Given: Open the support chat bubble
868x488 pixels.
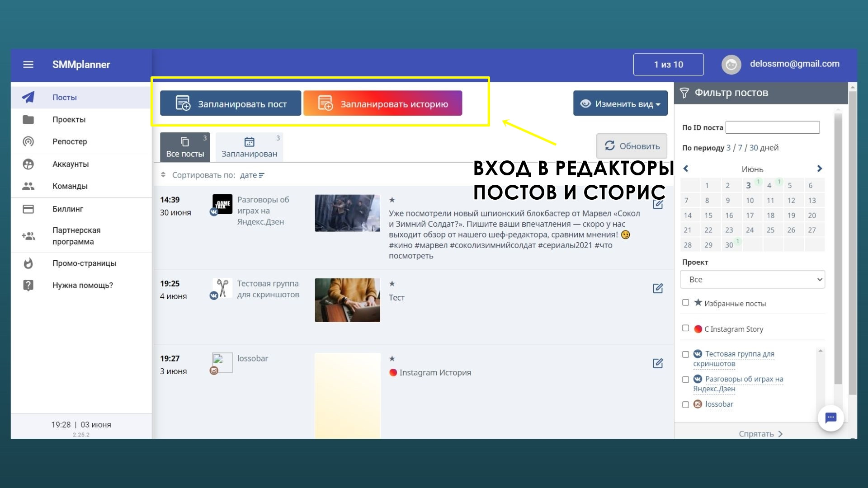Looking at the screenshot, I should click(x=830, y=418).
